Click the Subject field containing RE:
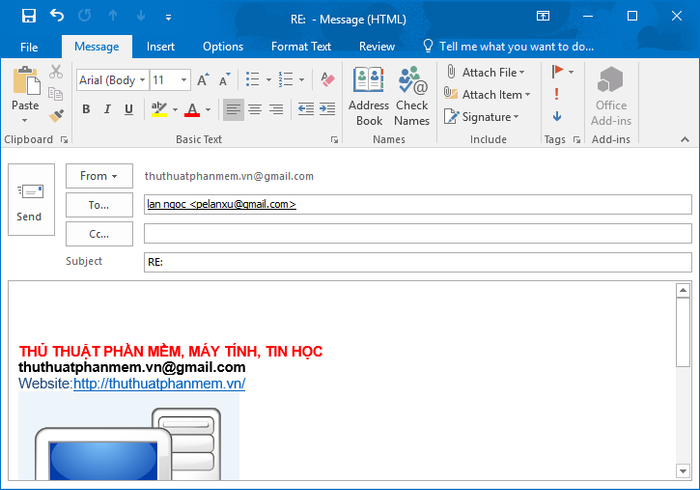 pyautogui.click(x=417, y=262)
